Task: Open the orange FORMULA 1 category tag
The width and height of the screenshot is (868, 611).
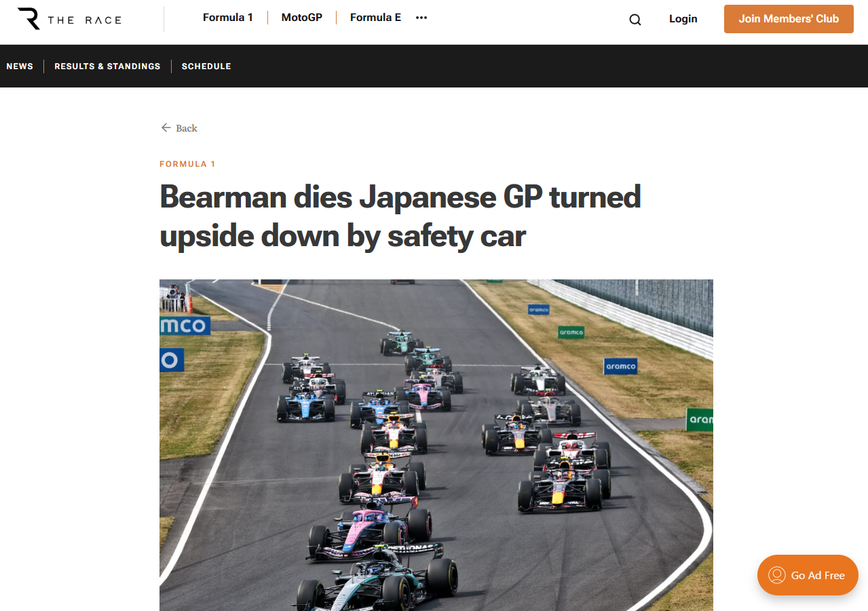Action: pyautogui.click(x=187, y=164)
